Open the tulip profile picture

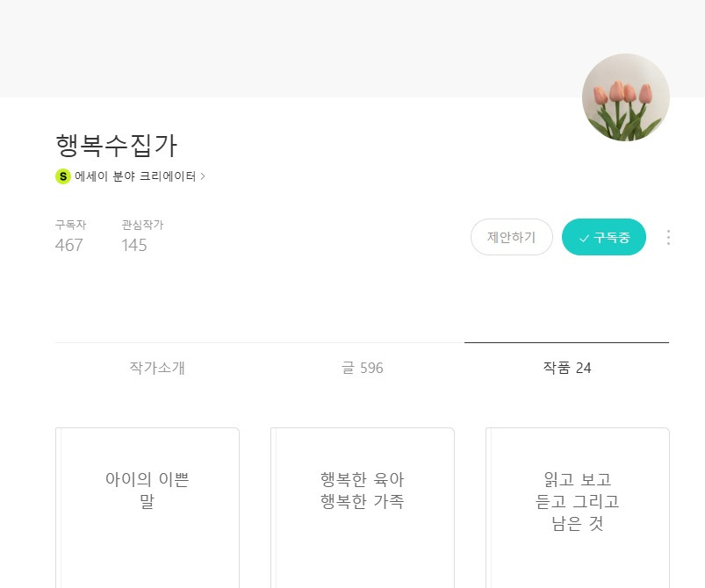point(625,97)
